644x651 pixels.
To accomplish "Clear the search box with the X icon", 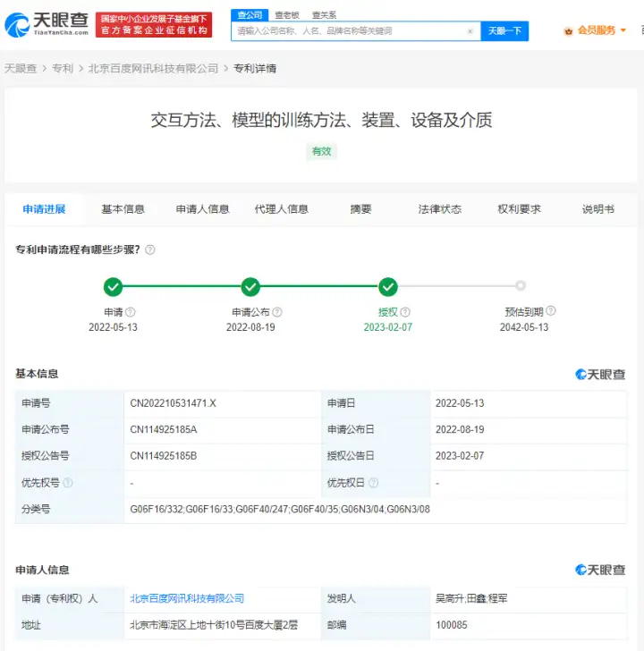I will click(470, 31).
